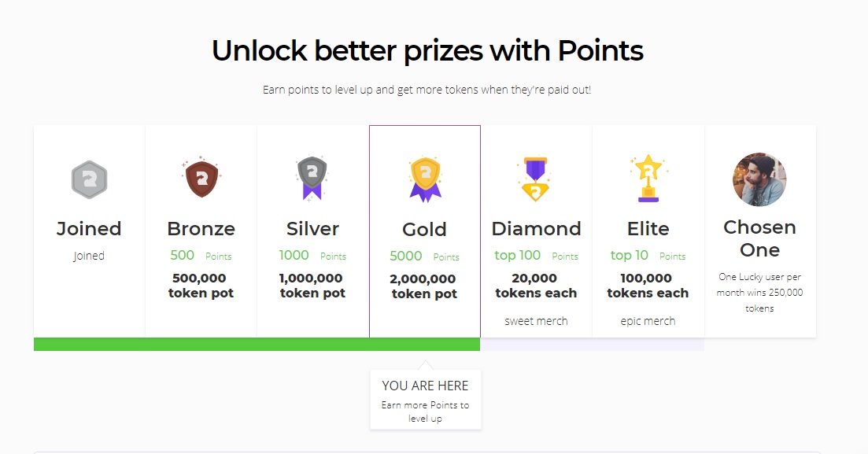The width and height of the screenshot is (868, 454).
Task: Click the Diamond level title
Action: 536,229
